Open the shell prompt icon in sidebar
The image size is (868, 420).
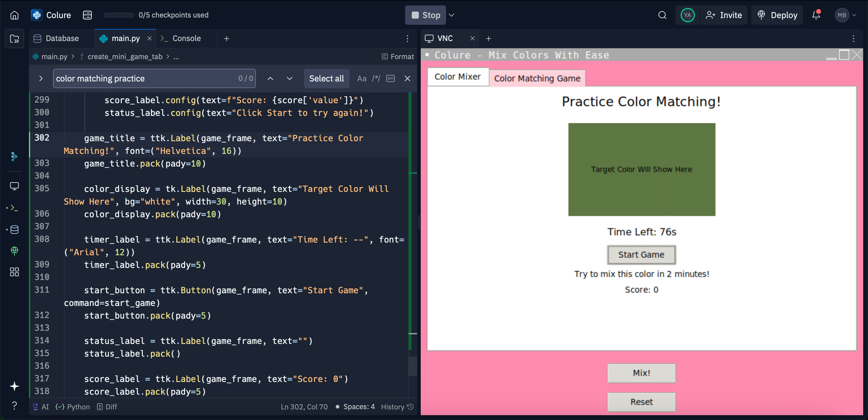14,208
